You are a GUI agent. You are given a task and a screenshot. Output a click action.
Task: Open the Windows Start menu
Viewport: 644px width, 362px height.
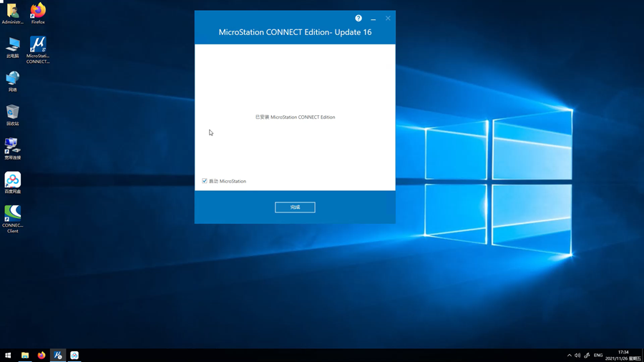(x=8, y=356)
